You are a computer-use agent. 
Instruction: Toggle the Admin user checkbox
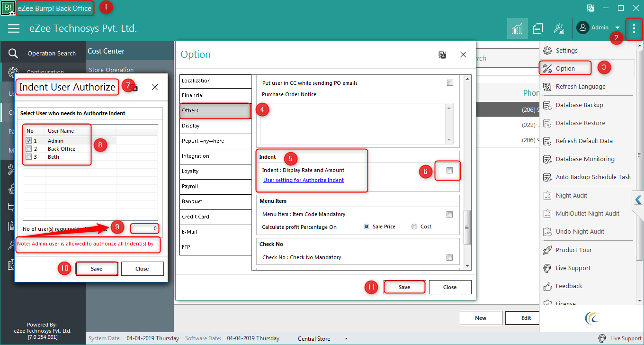[29, 141]
